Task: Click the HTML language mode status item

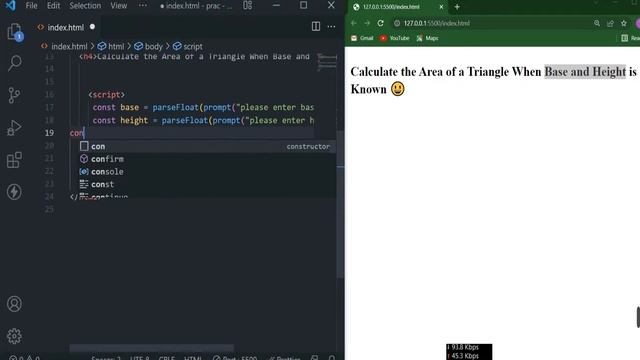Action: pos(193,358)
